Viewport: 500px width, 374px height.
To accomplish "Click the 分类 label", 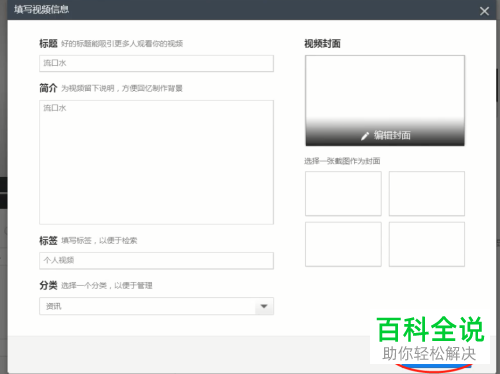I will (x=48, y=285).
